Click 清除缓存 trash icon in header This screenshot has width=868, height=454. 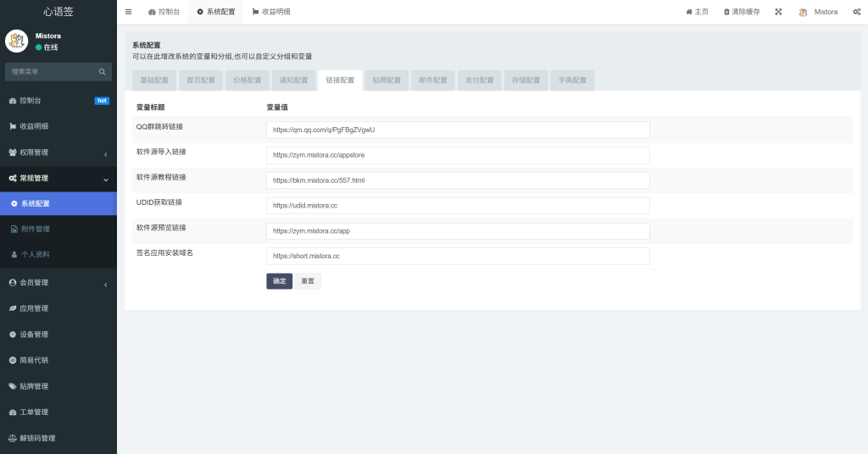pos(726,12)
